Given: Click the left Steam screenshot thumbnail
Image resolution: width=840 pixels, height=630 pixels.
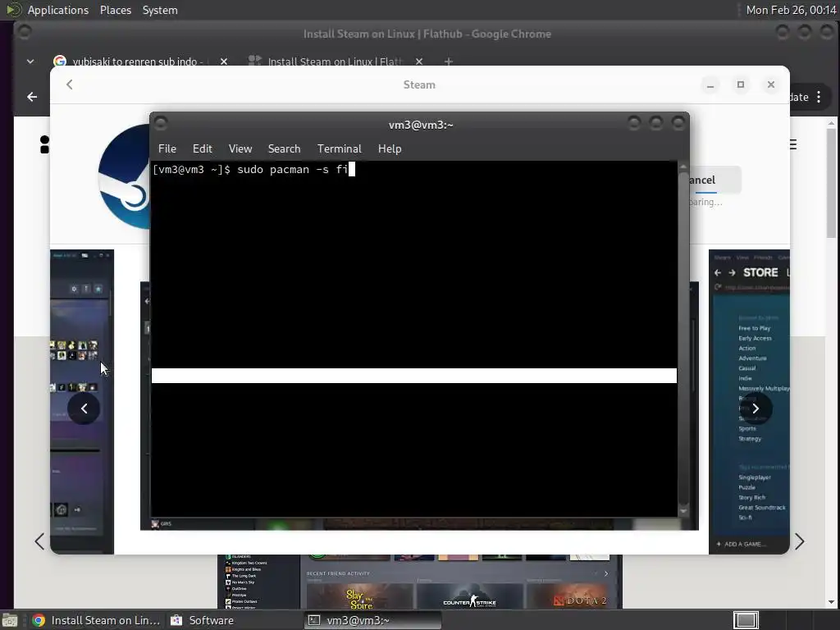Looking at the screenshot, I should (82, 402).
